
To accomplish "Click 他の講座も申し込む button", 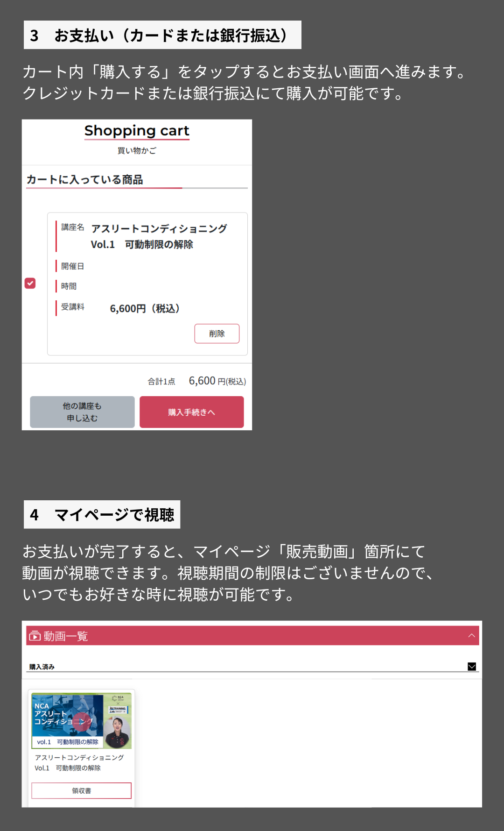I will pyautogui.click(x=82, y=412).
